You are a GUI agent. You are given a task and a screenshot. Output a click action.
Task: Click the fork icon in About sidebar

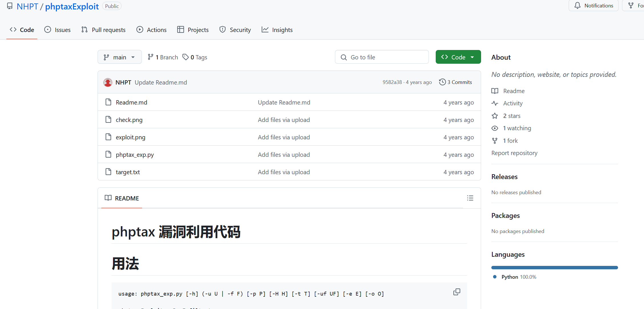[495, 141]
